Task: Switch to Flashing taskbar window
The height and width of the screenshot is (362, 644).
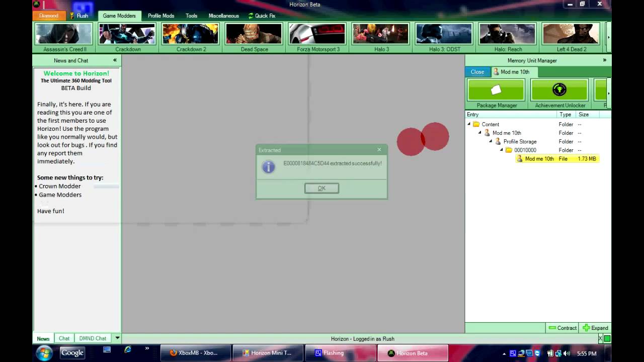Action: [x=341, y=353]
